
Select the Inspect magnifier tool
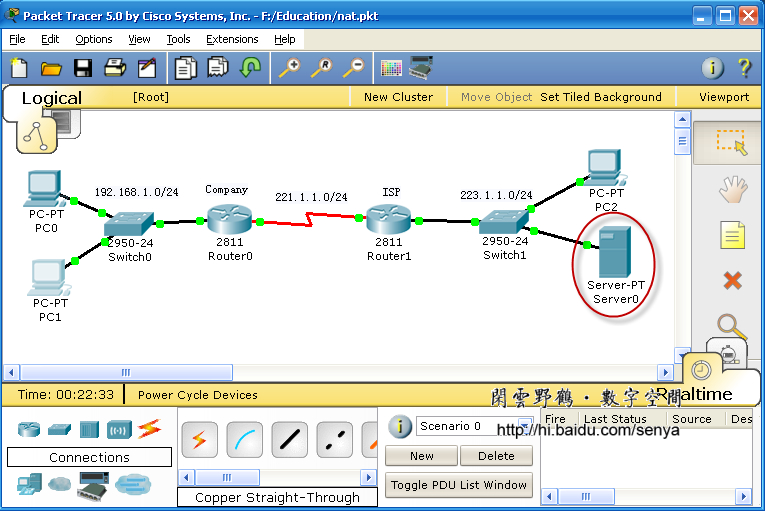732,326
